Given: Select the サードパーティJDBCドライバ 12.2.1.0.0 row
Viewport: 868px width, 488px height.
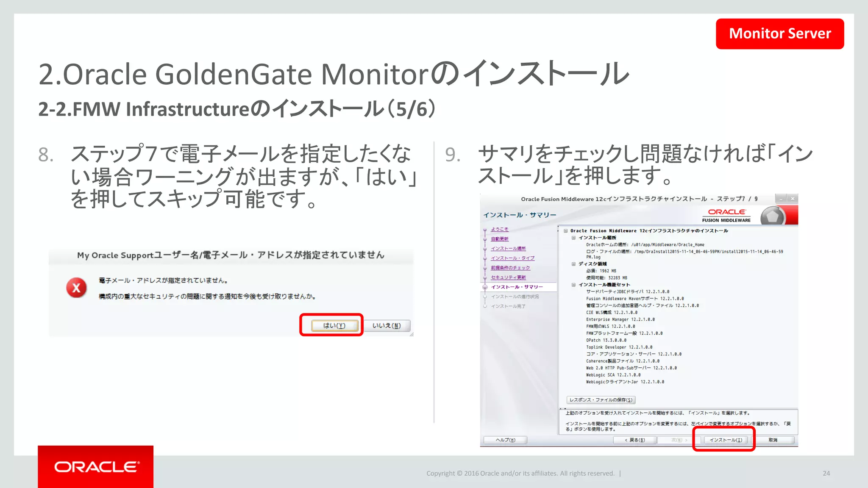Looking at the screenshot, I should click(628, 291).
